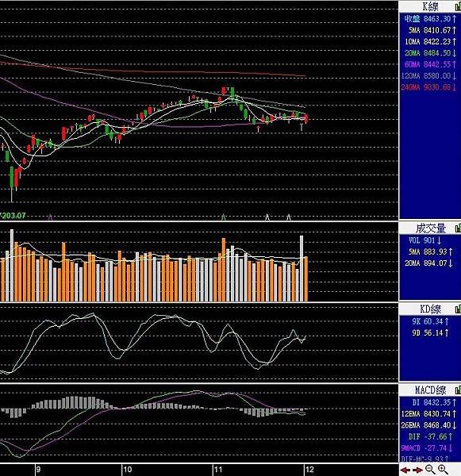Click month 11 timeline marker
461x476 pixels.
click(x=218, y=470)
